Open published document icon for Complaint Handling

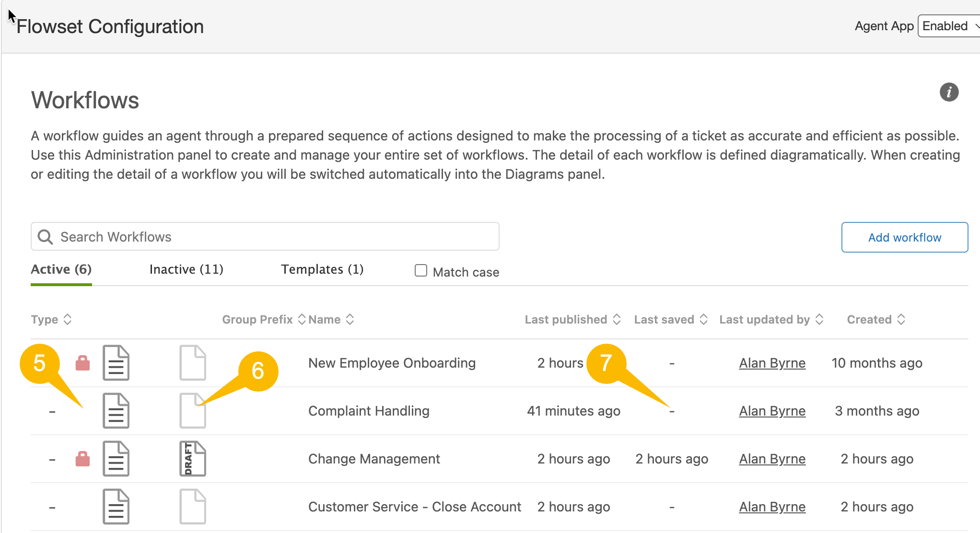[x=116, y=411]
